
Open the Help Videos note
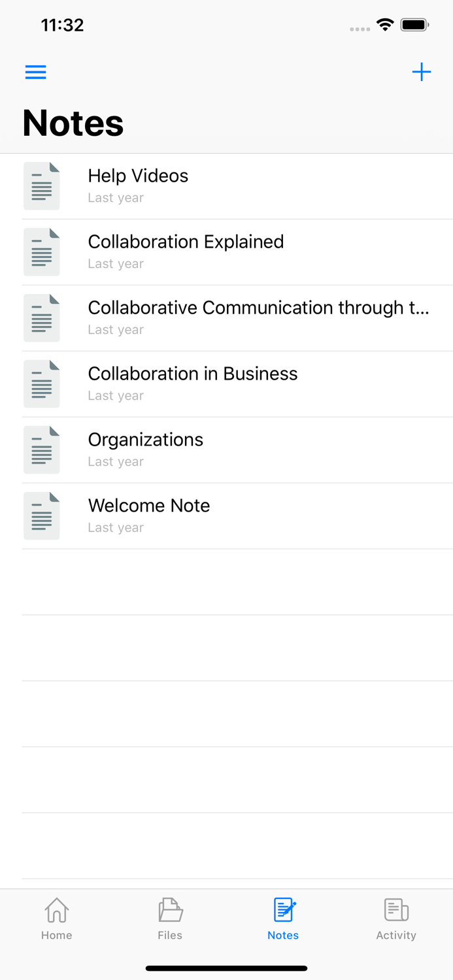[x=138, y=176]
